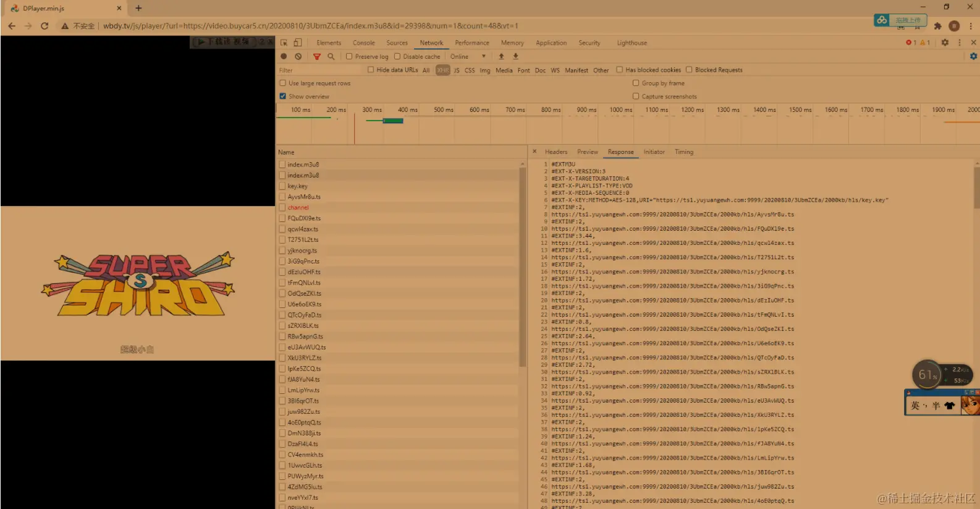Click the network speed monitor widget
Image resolution: width=980 pixels, height=509 pixels.
(943, 374)
